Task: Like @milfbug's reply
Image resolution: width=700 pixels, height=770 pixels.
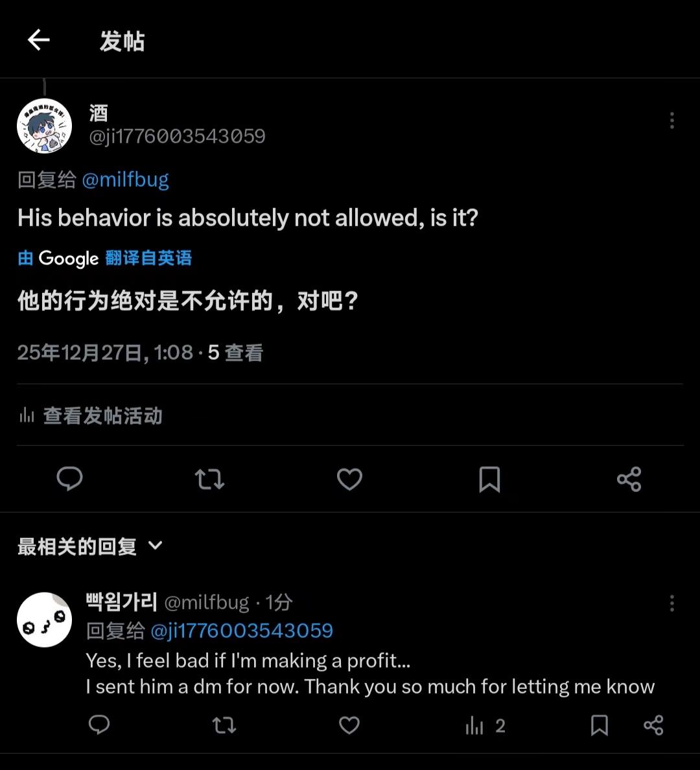Action: pyautogui.click(x=349, y=725)
